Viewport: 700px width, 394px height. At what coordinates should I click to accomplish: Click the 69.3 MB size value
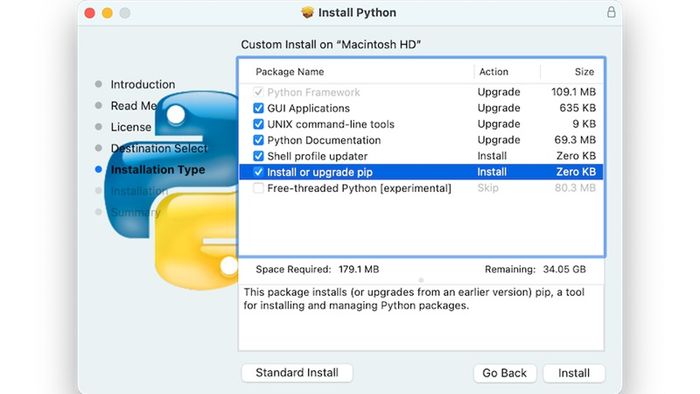(575, 140)
